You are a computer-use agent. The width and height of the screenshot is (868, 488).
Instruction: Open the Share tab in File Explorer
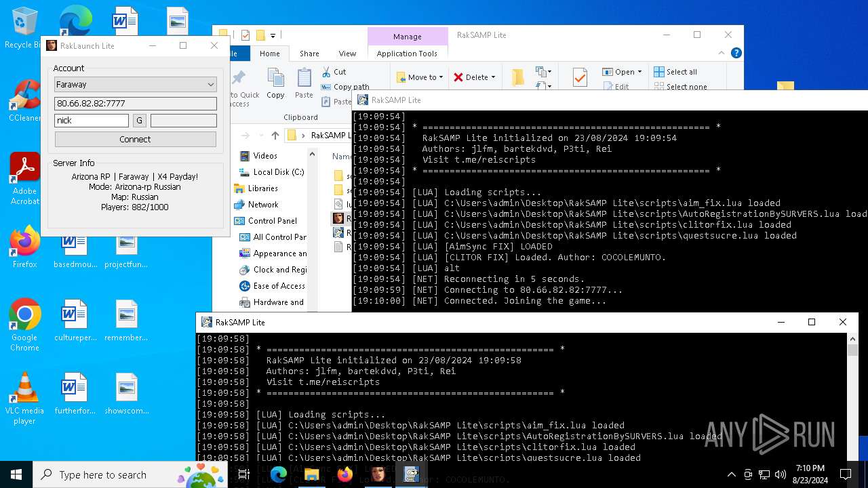point(309,54)
